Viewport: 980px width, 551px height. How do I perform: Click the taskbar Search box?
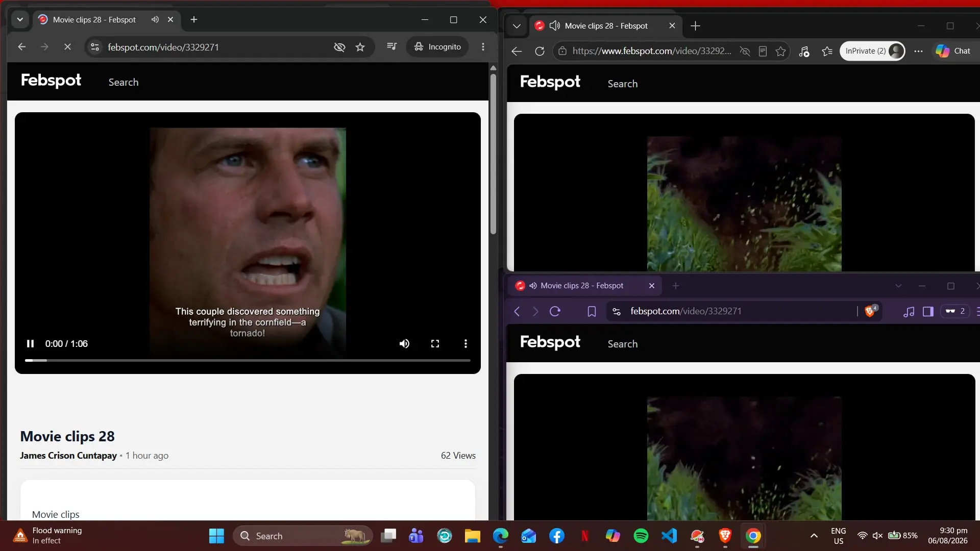(x=303, y=536)
